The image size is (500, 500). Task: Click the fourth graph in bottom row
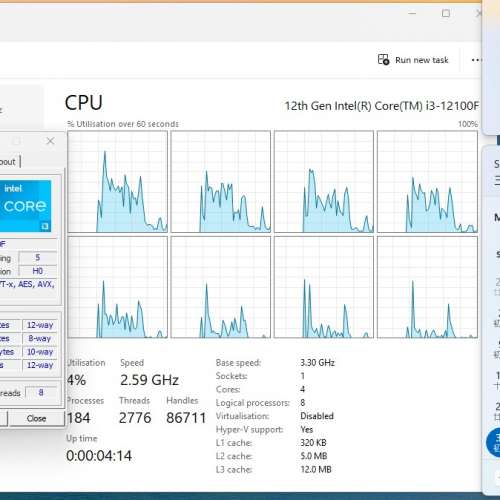(427, 287)
